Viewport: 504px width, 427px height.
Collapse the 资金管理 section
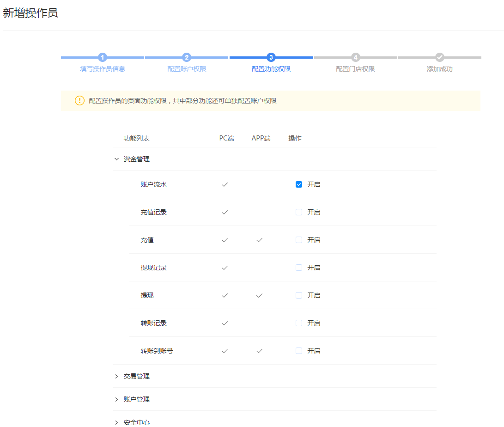[116, 159]
